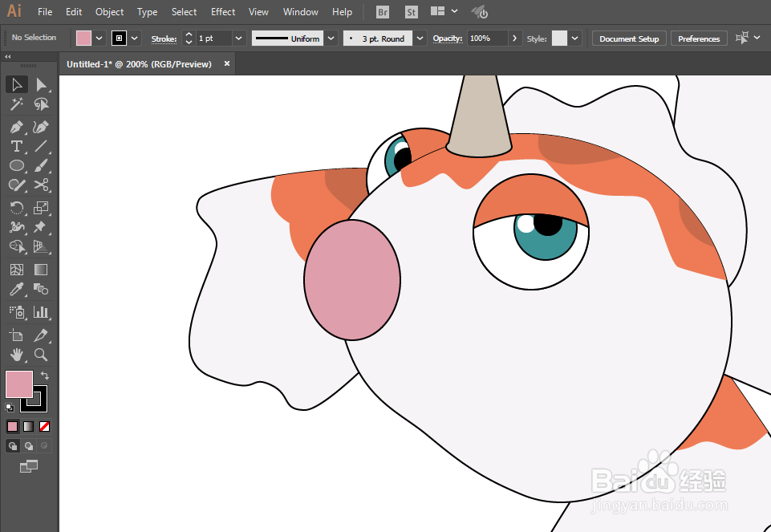Set paint mode to None
The height and width of the screenshot is (532, 771).
coord(45,426)
